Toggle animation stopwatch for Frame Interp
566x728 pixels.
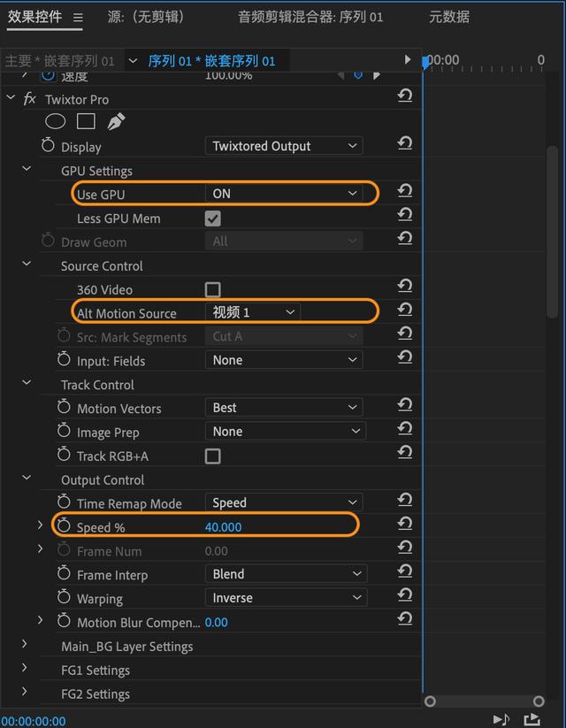[64, 573]
